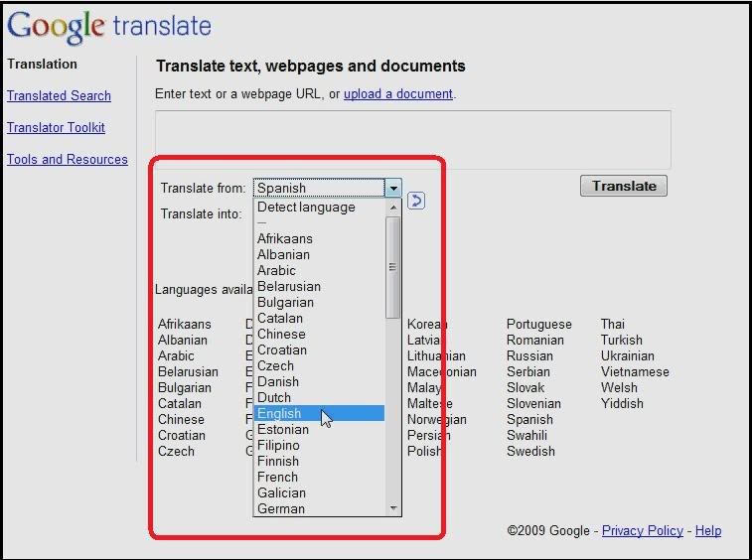Click Thai in the available languages list

(x=613, y=324)
